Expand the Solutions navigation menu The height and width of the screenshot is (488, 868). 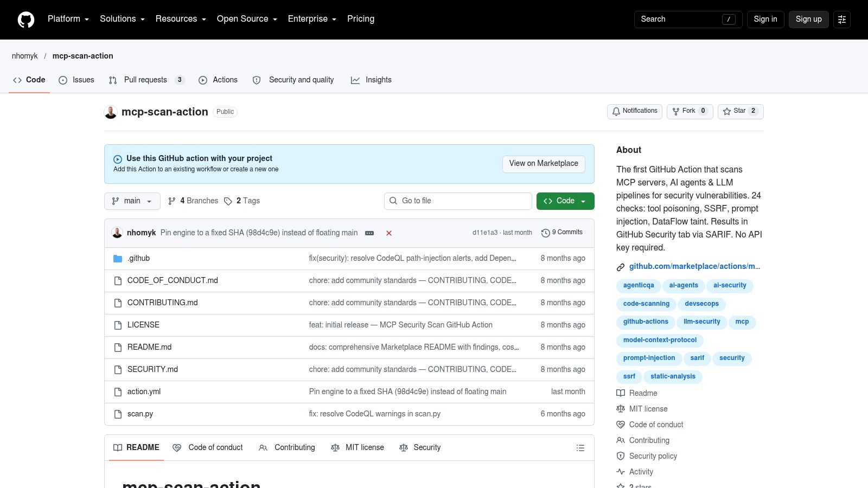tap(122, 19)
